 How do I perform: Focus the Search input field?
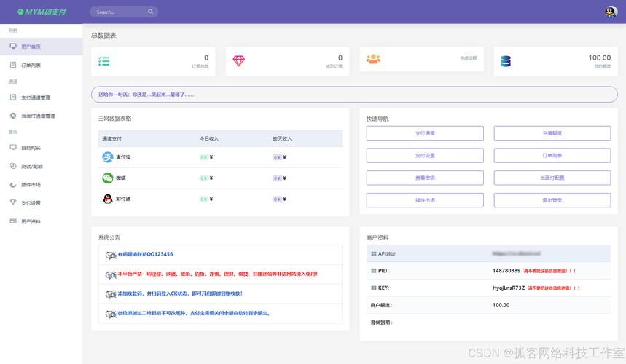point(124,12)
